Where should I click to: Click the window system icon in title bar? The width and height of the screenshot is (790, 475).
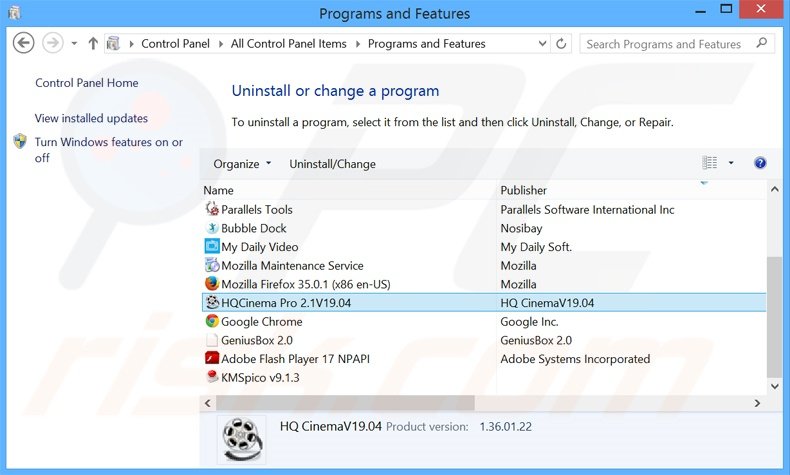(x=14, y=12)
